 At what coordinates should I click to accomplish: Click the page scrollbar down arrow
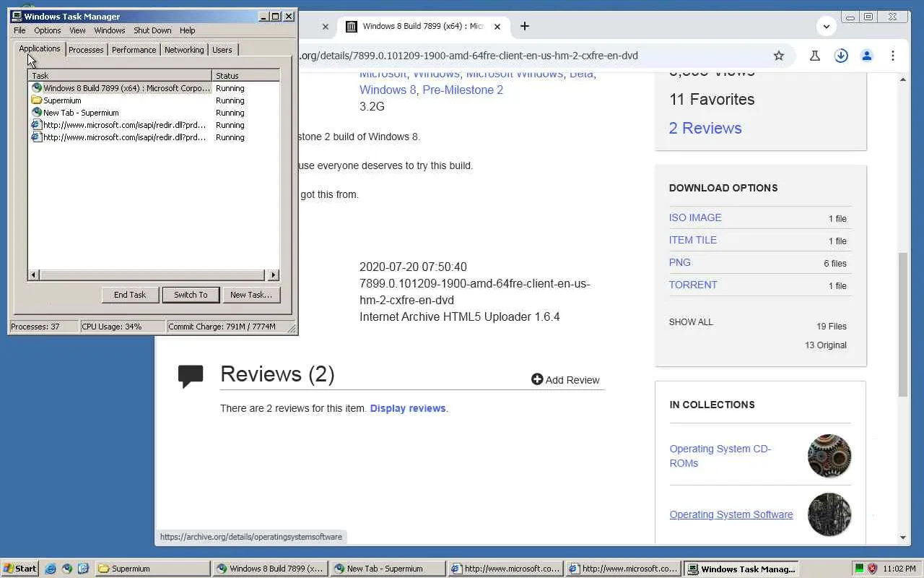pos(903,538)
